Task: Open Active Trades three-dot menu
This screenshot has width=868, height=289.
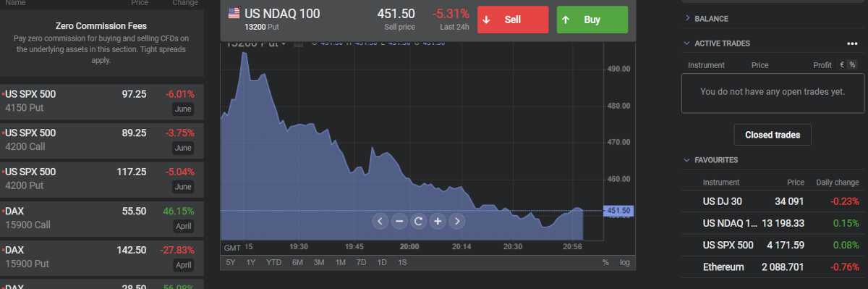Action: click(852, 43)
